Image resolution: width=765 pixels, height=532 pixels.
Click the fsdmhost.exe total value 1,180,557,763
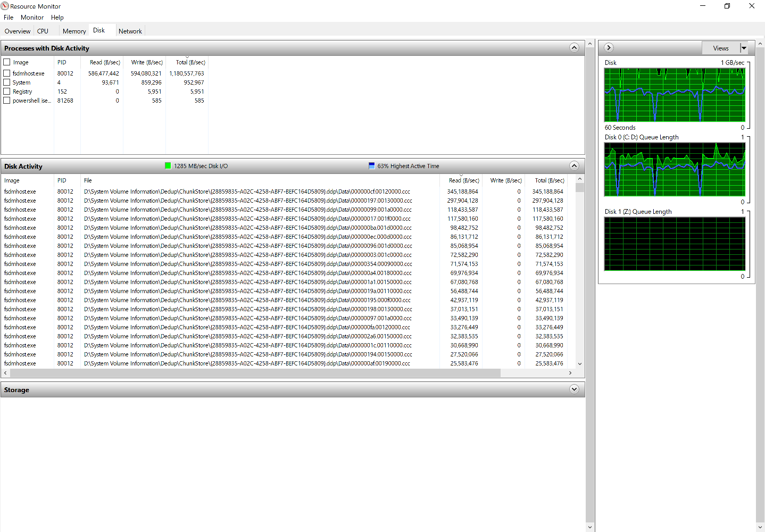[186, 73]
